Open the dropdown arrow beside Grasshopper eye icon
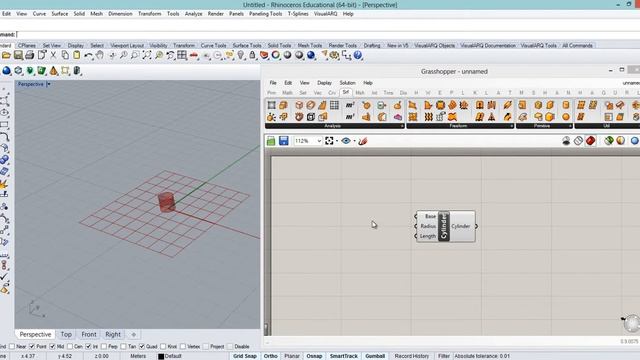The height and width of the screenshot is (360, 640). point(354,141)
